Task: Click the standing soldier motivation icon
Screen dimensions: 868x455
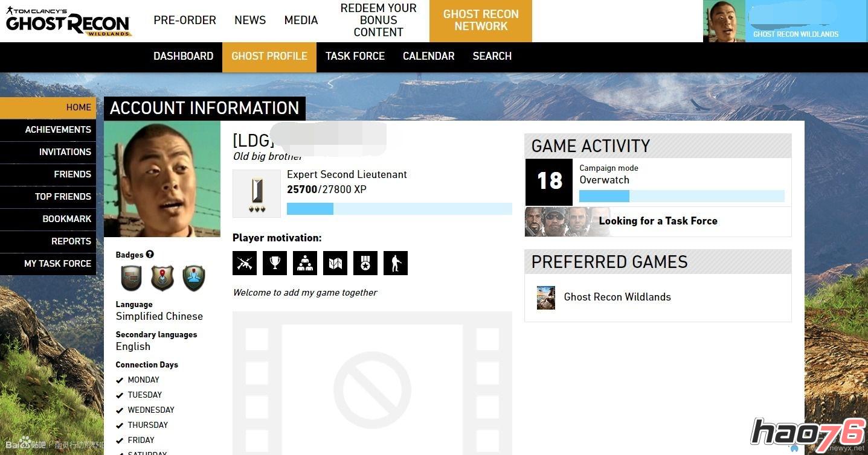Action: coord(396,263)
